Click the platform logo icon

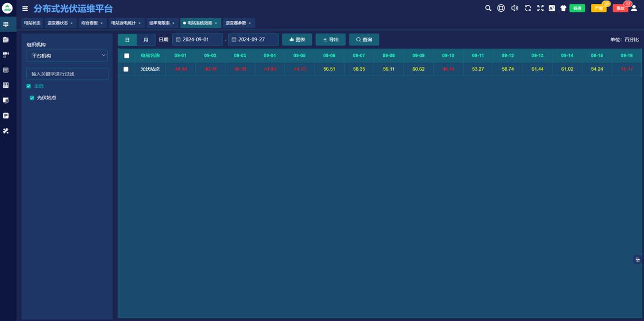click(x=8, y=8)
